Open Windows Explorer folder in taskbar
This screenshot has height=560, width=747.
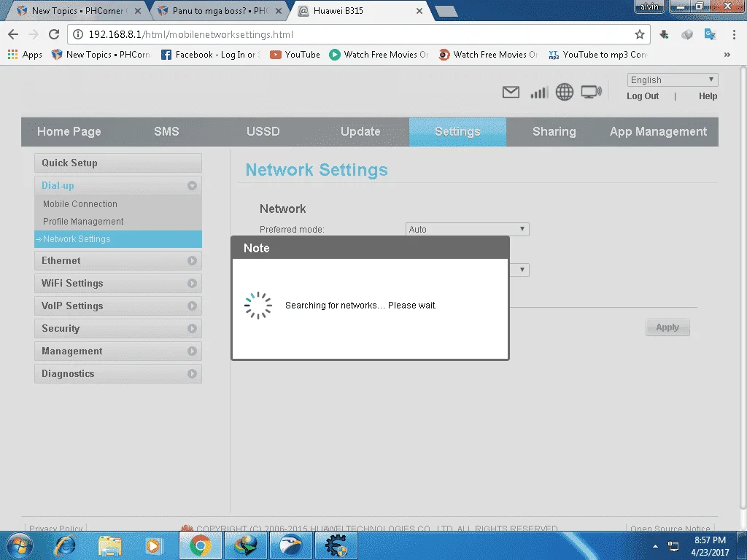tap(109, 545)
